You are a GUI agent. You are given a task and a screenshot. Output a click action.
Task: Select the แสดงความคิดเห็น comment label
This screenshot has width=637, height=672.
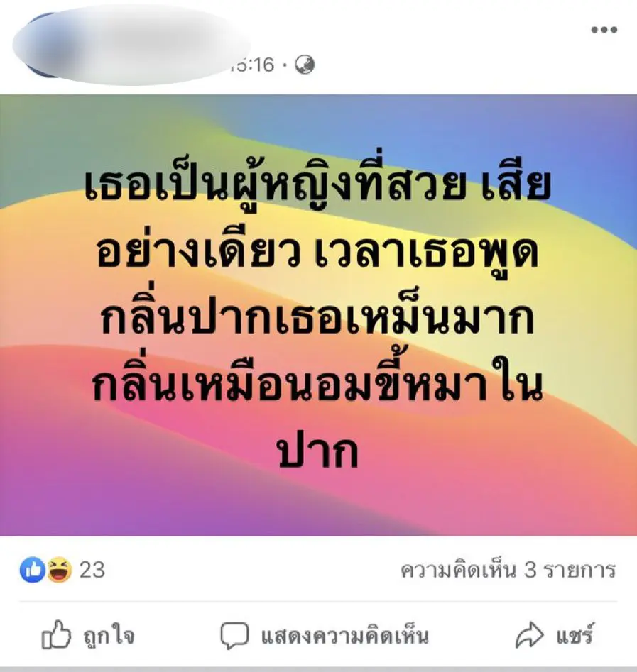point(345,636)
